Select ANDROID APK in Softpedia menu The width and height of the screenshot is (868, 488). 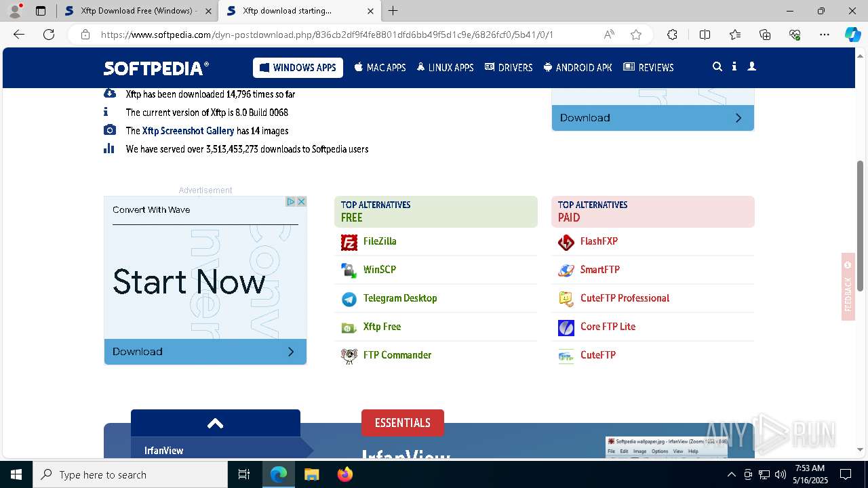[x=578, y=68]
